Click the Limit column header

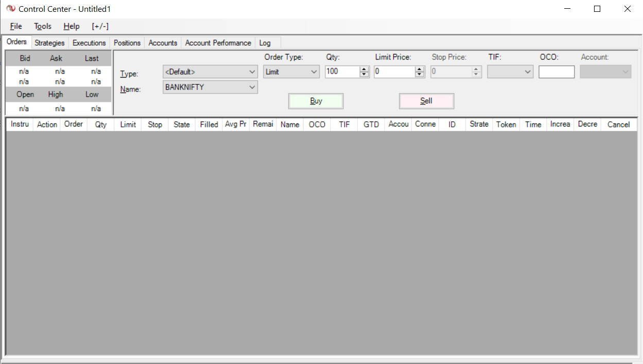(x=128, y=124)
